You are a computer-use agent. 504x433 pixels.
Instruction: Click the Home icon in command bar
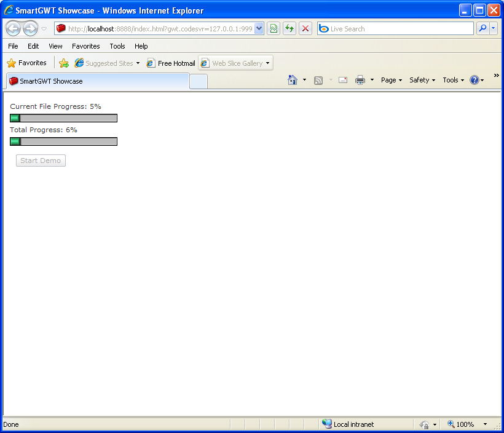click(x=293, y=80)
